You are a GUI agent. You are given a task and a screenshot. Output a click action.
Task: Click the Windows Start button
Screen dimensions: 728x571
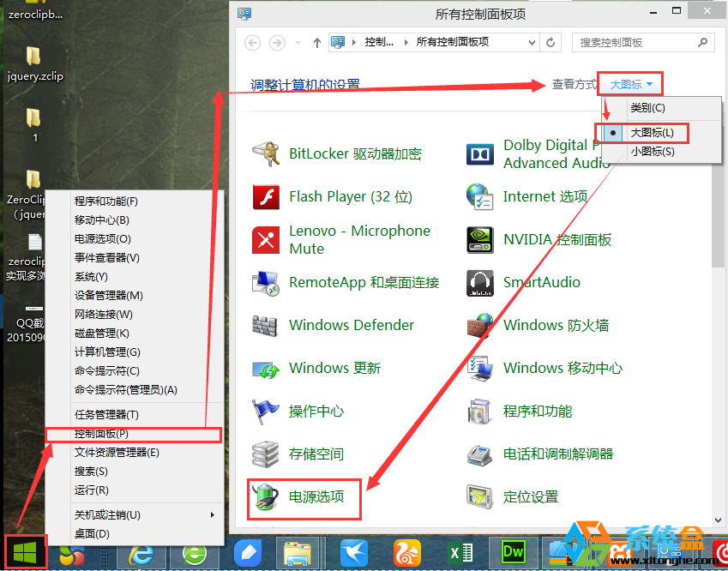(x=26, y=552)
